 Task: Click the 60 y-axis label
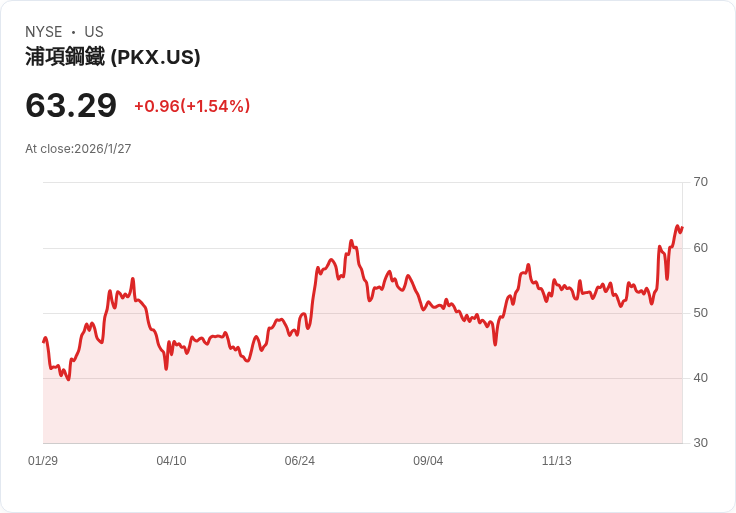point(701,247)
